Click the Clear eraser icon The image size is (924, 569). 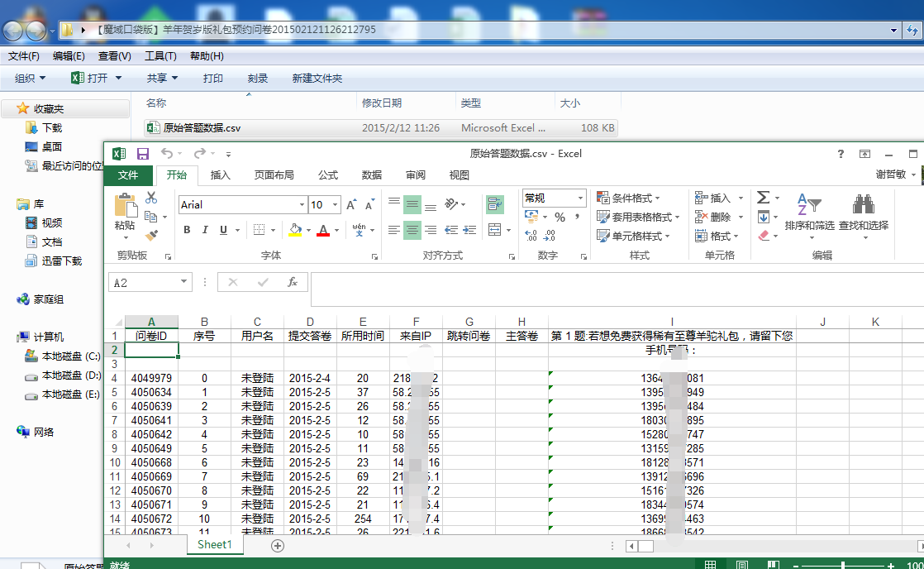[x=764, y=235]
